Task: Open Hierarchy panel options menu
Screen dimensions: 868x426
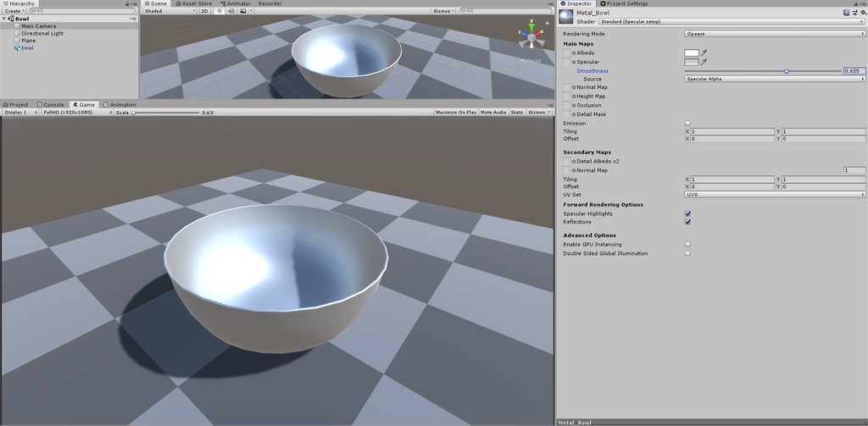Action: click(x=134, y=3)
